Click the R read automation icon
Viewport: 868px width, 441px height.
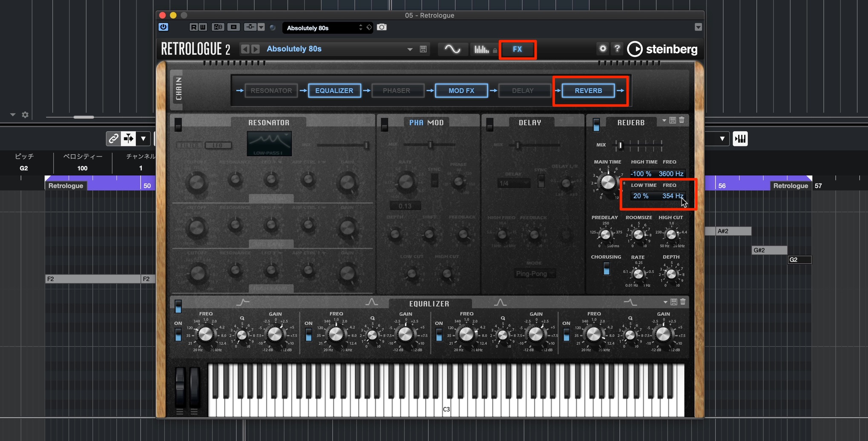click(194, 27)
